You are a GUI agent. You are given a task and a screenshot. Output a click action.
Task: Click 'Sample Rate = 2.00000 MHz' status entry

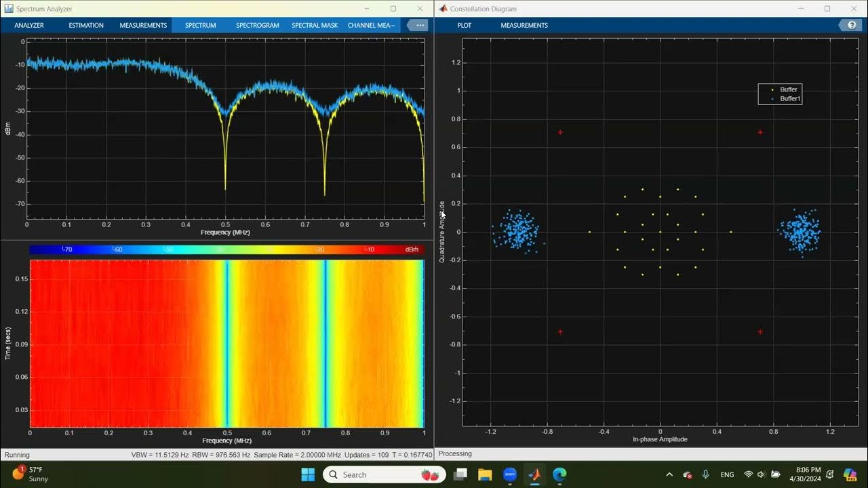click(x=297, y=455)
